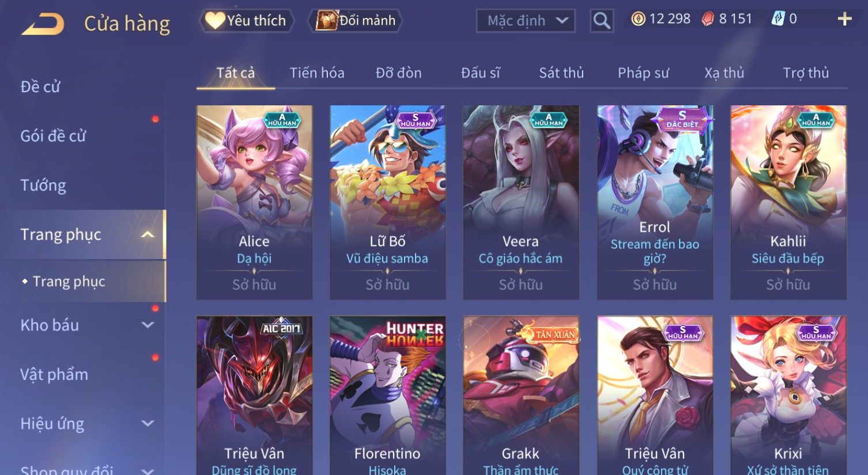Tap the gold coin currency icon
Image resolution: width=868 pixels, height=475 pixels.
tap(638, 19)
